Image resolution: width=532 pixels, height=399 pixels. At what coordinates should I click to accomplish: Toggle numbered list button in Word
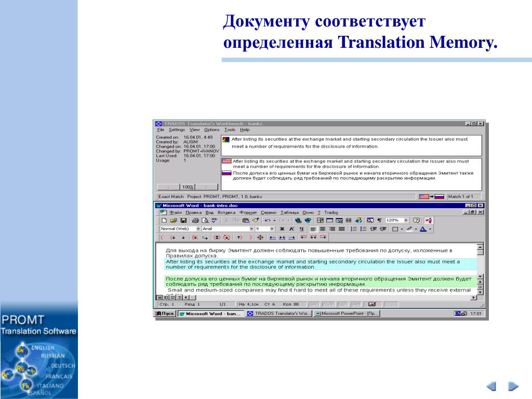pos(353,229)
